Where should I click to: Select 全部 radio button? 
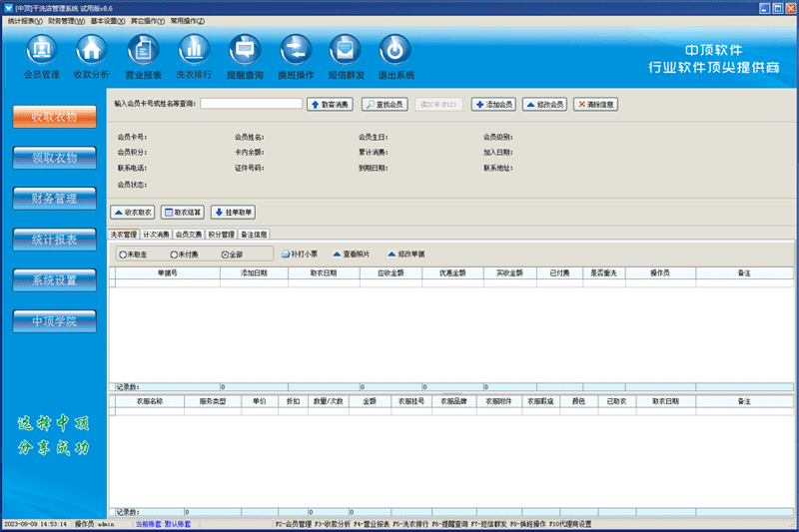[233, 255]
